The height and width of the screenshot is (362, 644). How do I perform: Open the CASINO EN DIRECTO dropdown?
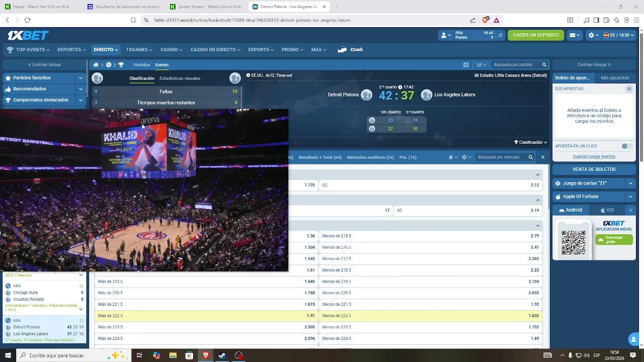(215, 50)
